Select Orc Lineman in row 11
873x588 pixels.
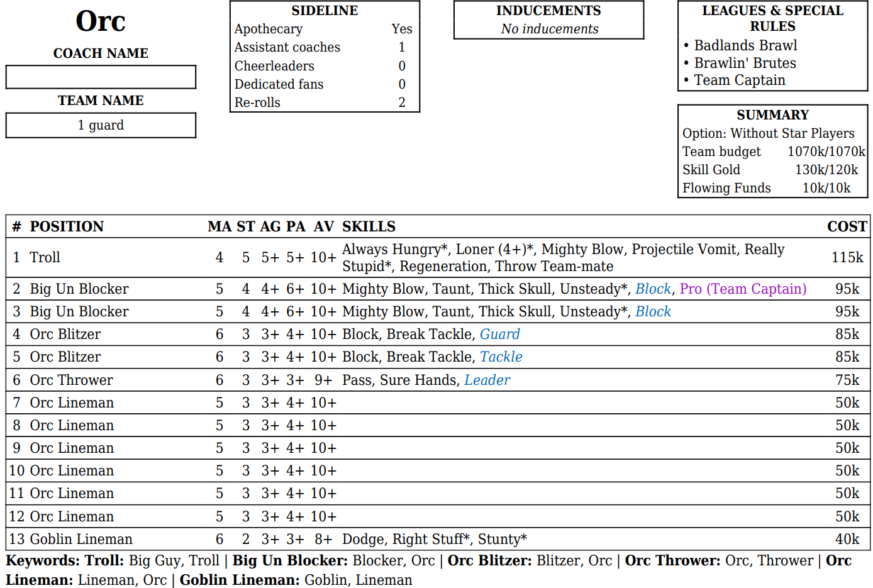click(72, 493)
